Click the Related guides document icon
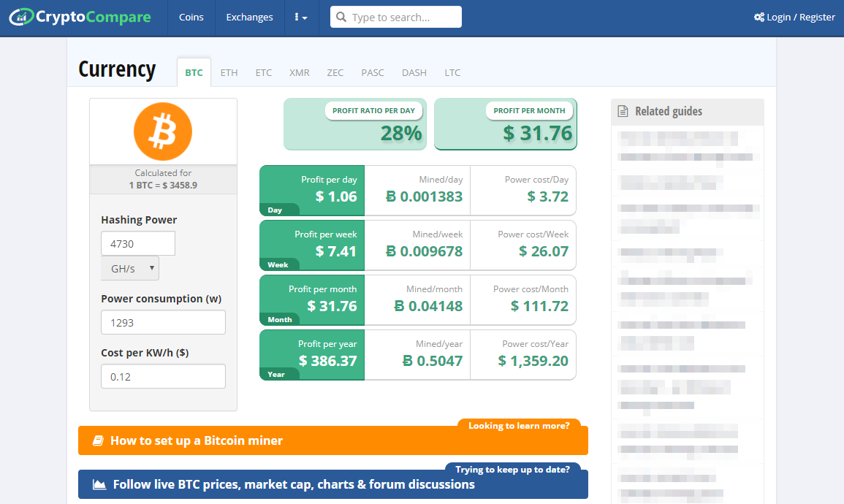 coord(623,111)
